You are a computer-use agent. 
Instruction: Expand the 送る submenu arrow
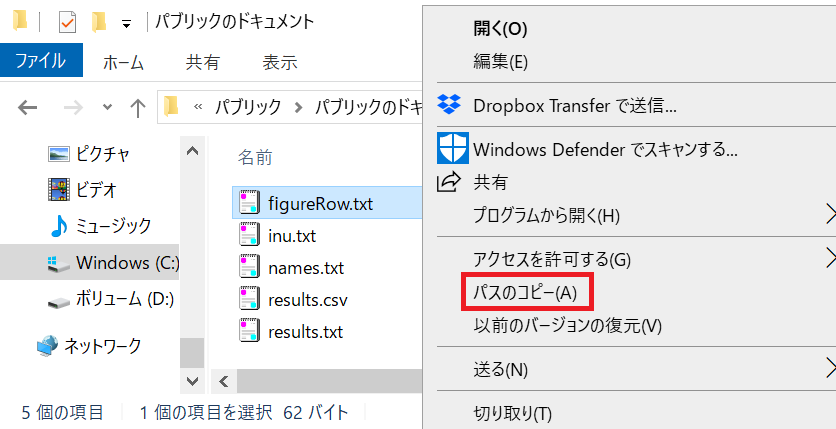828,369
